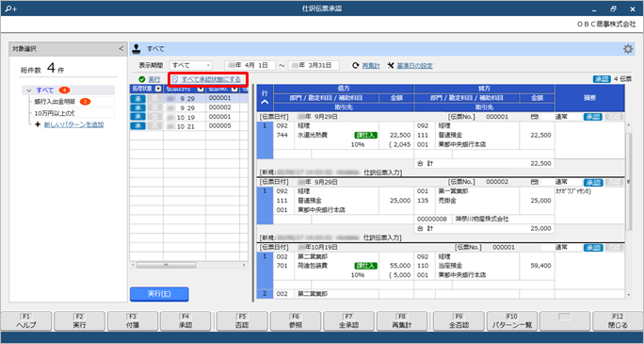Toggle 承認 on slip 000001 header
Viewport: 644px width, 344px height.
pos(593,117)
